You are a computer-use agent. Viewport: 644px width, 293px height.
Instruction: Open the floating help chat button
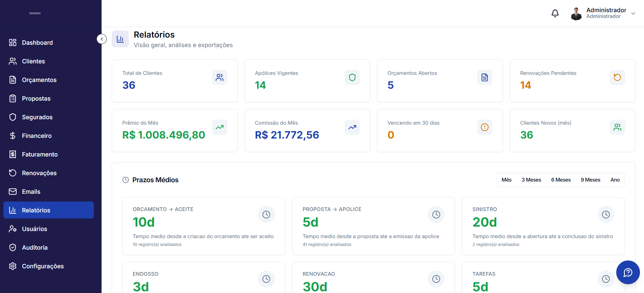(x=628, y=272)
